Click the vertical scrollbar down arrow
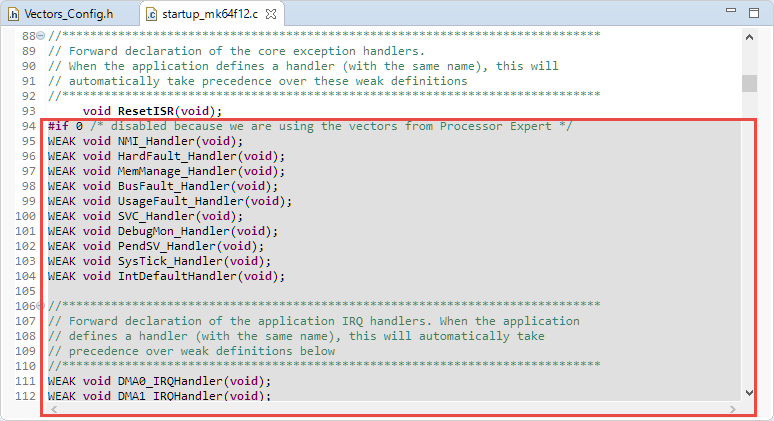This screenshot has width=774, height=421. tap(749, 393)
